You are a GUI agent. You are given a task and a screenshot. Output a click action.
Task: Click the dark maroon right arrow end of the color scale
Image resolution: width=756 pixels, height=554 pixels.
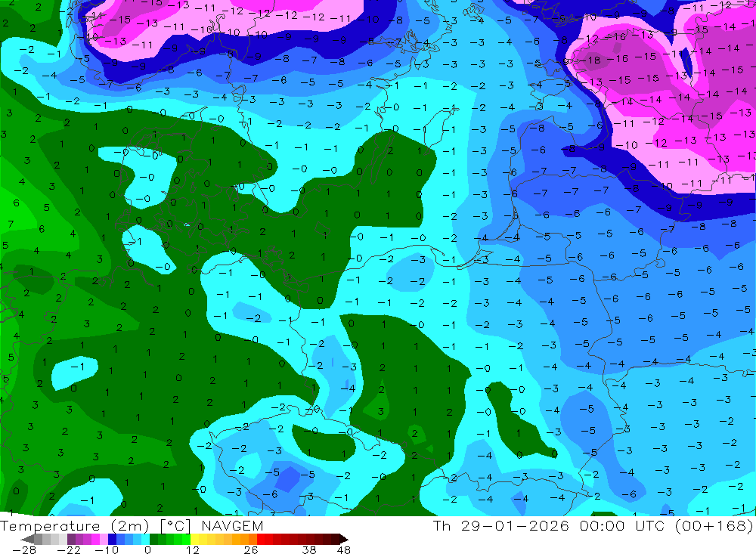pos(343,539)
